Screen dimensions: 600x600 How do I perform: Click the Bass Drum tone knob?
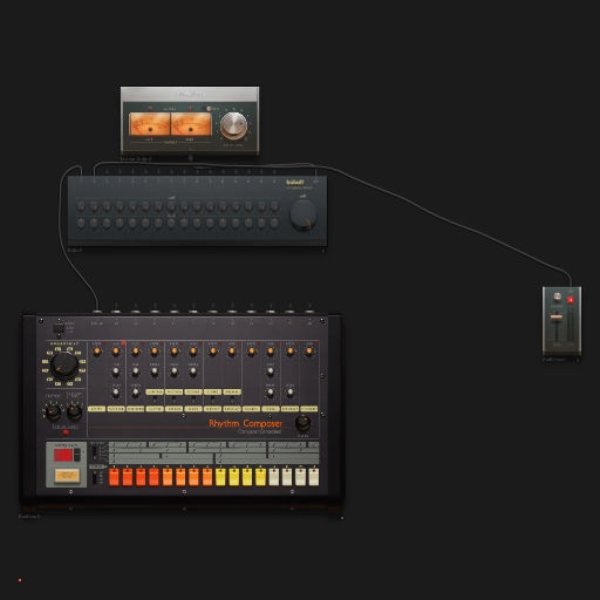pos(116,371)
